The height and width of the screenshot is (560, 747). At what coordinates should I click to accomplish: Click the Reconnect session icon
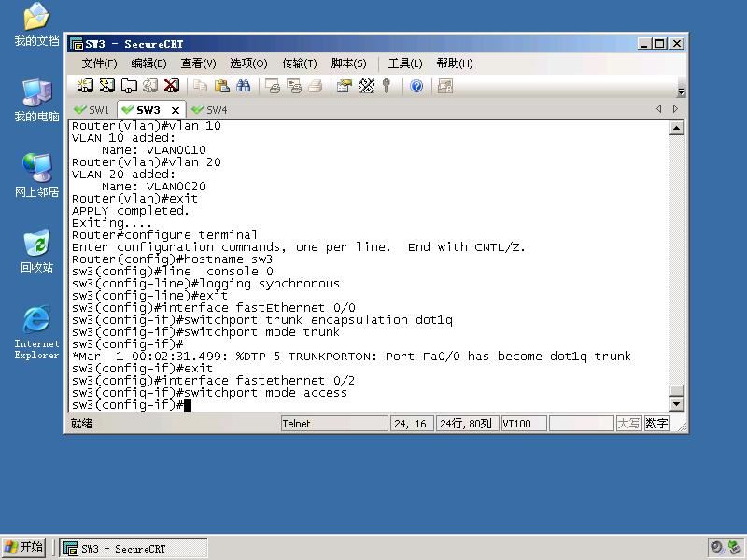click(150, 86)
